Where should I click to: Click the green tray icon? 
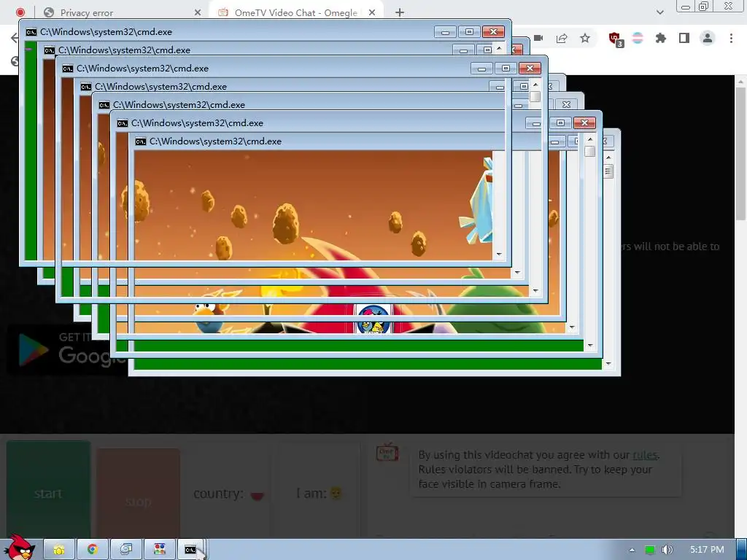[x=649, y=550]
